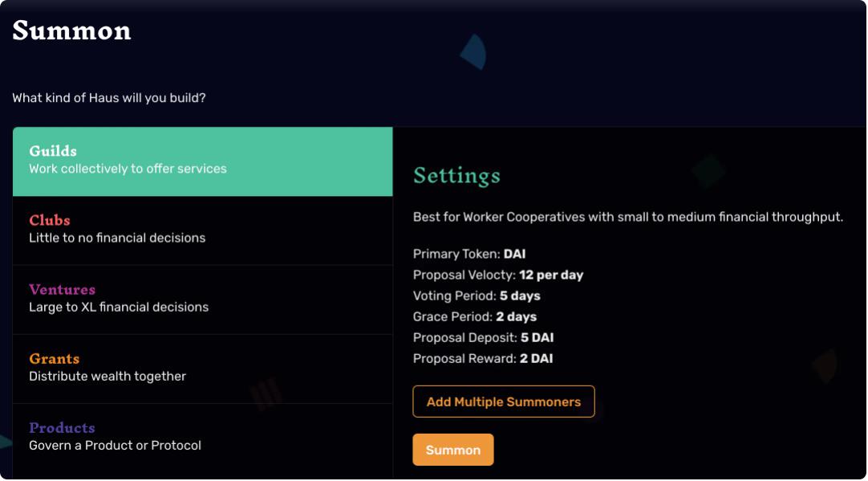Image resolution: width=868 pixels, height=481 pixels.
Task: Click the Settings heading
Action: (456, 176)
